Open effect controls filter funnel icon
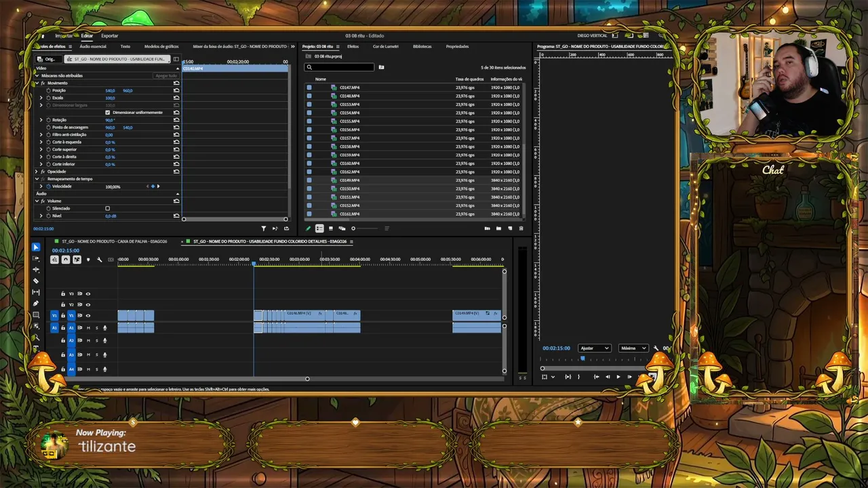Viewport: 868px width, 488px height. pos(264,228)
